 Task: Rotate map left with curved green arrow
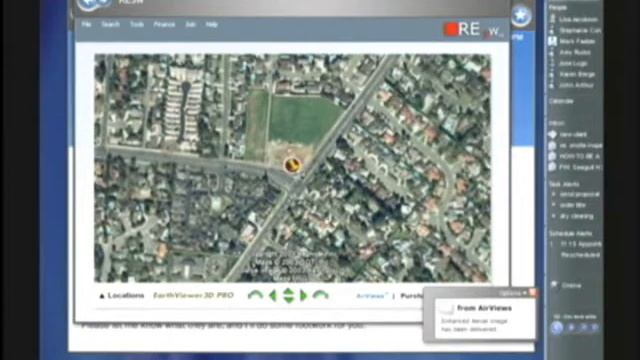pos(255,295)
